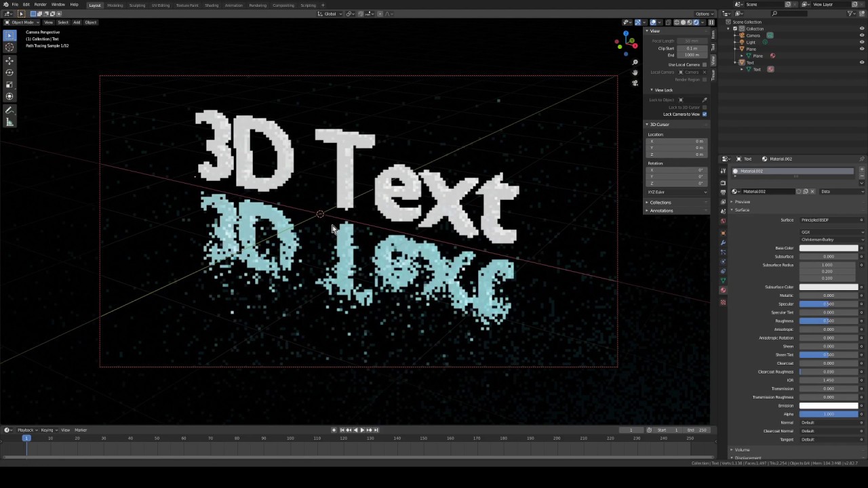Switch to the Shading workspace tab
Screen dimensions: 868x488
[x=212, y=5]
